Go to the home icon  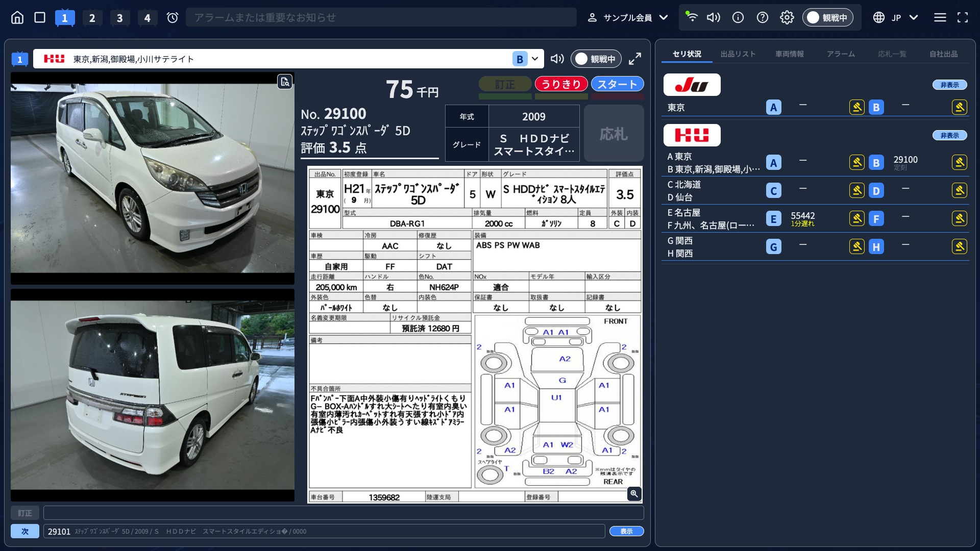[x=17, y=18]
